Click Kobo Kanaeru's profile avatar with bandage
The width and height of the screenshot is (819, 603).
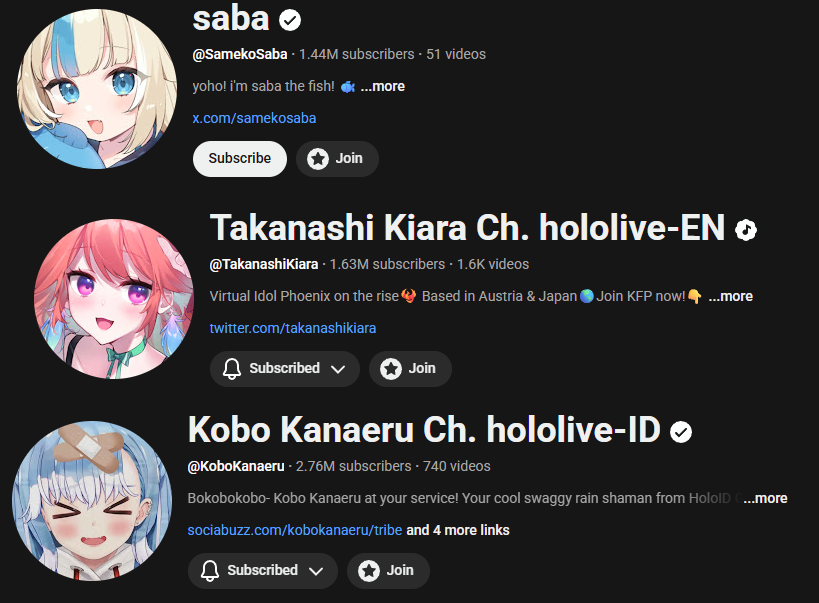[x=92, y=501]
